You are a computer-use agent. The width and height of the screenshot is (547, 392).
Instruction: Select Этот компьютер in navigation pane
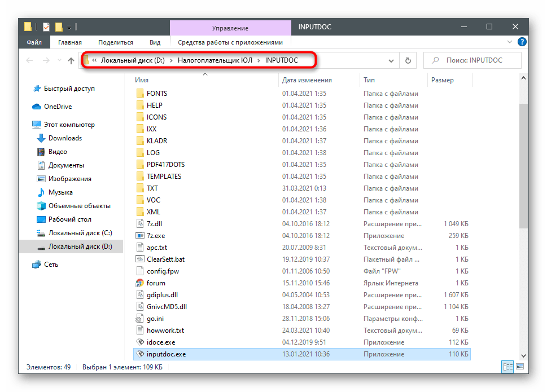(69, 125)
